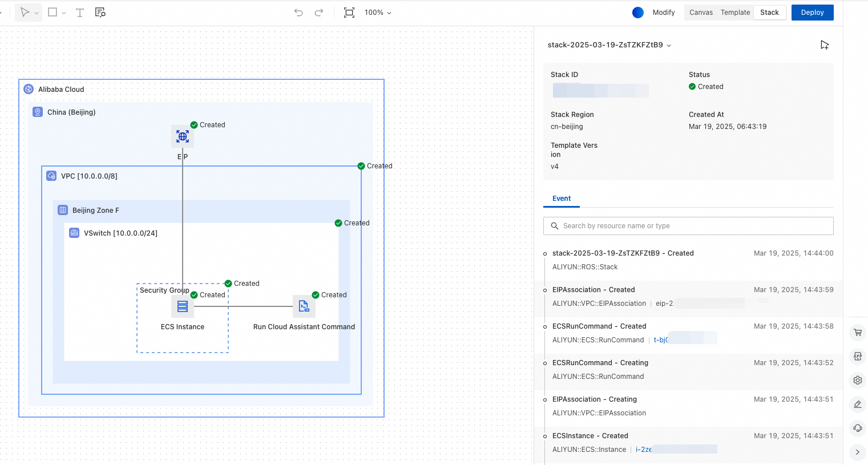Open the cost estimate sidebar icon
The width and height of the screenshot is (868, 465).
(857, 356)
